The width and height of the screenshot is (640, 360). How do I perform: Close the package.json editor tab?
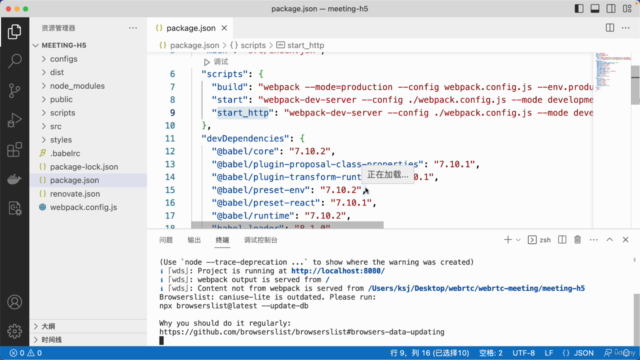click(224, 28)
